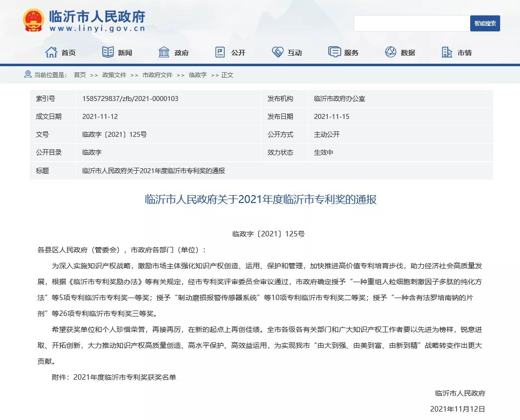Click the 临沂市人民政府 site title
Image resolution: width=520 pixels, height=420 pixels.
(97, 16)
